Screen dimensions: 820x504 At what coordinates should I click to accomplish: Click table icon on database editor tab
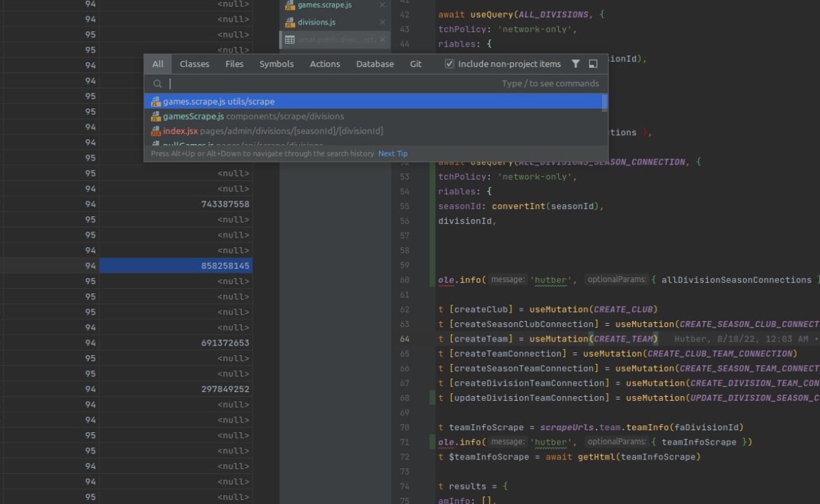coord(290,40)
